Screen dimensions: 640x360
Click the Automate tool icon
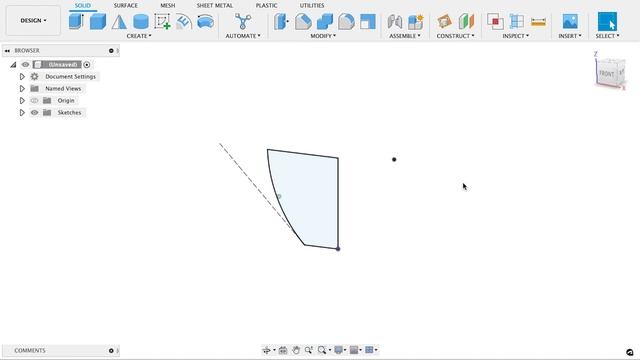click(x=243, y=21)
